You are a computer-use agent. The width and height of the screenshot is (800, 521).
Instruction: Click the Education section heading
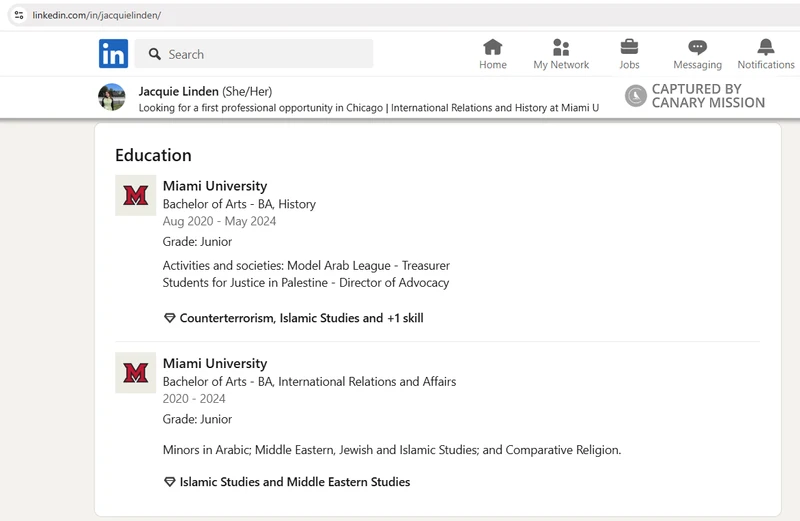(x=153, y=155)
